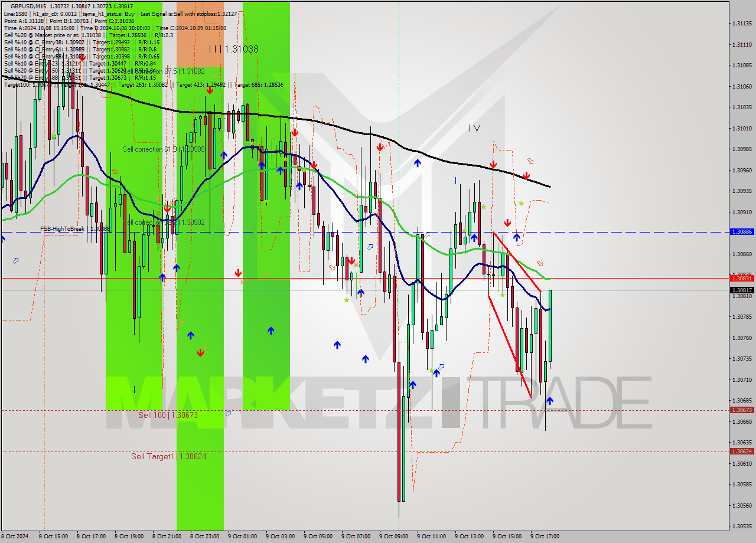756x543 pixels.
Task: Click the '9 Oct 15:00' time axis label
Action: (x=507, y=537)
